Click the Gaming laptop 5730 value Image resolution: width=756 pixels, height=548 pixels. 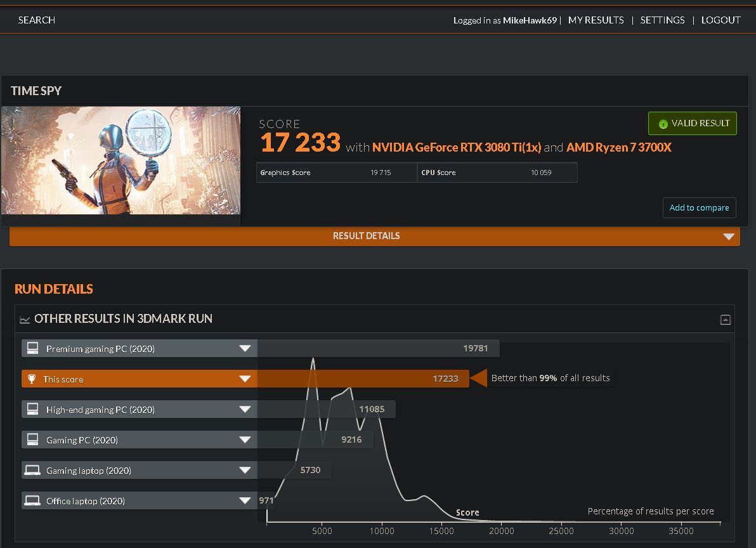[310, 470]
